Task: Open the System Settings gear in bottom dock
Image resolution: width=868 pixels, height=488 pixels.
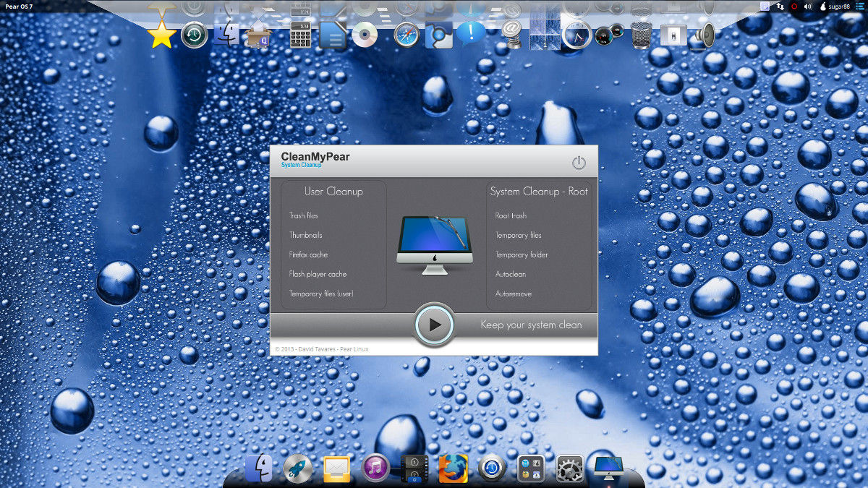Action: tap(569, 469)
